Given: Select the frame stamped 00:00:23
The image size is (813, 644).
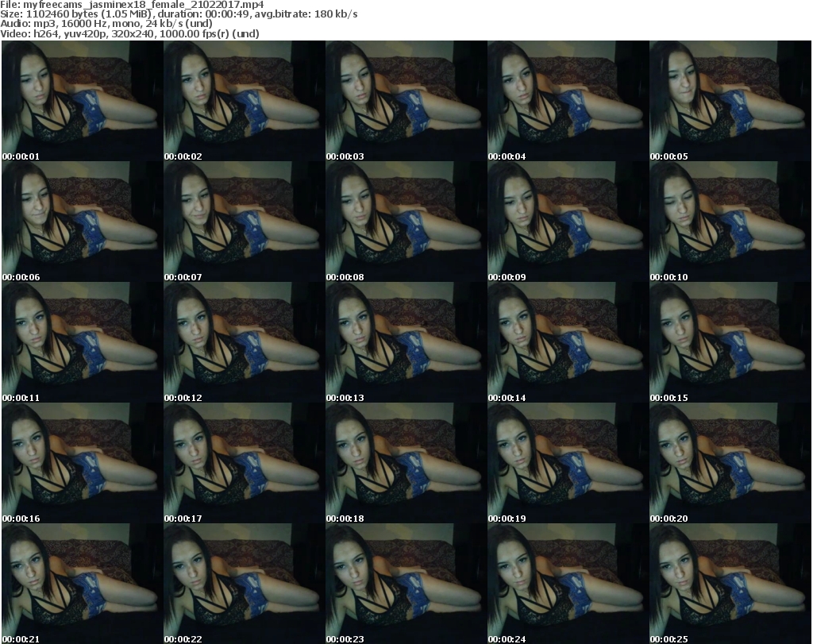Looking at the screenshot, I should (x=406, y=584).
